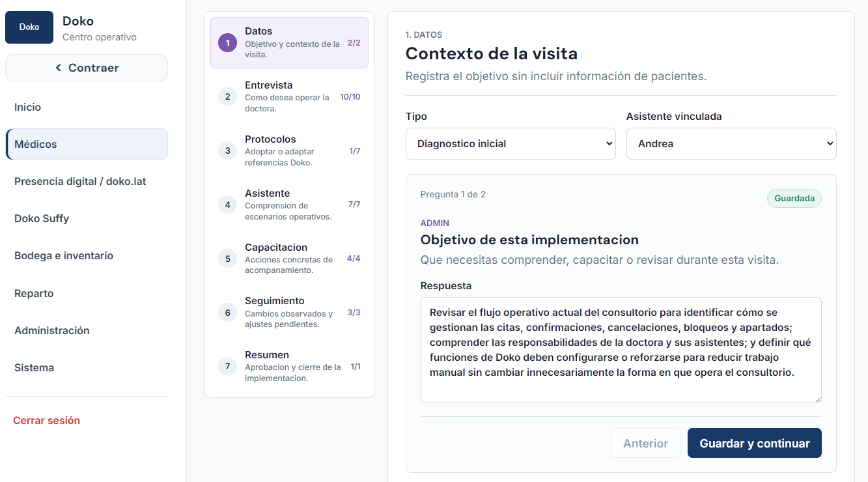Click Guardar y continuar button

755,443
